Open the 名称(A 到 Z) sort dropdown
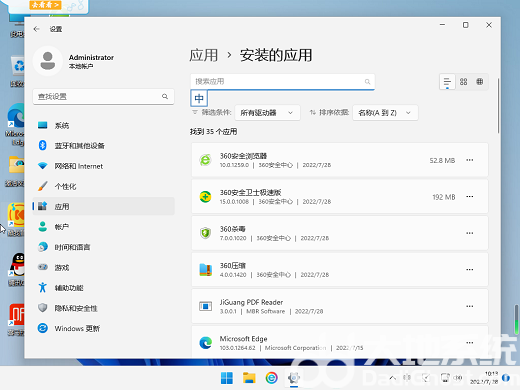The image size is (520, 390). coord(385,113)
